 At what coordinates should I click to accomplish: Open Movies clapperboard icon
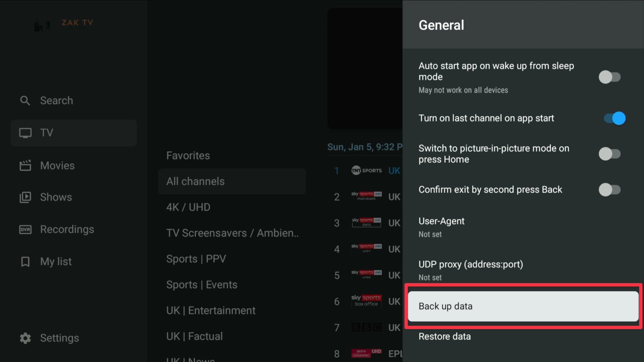pyautogui.click(x=25, y=166)
